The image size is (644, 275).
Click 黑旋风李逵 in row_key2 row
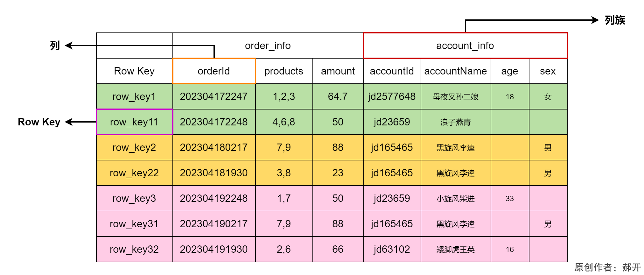[456, 147]
